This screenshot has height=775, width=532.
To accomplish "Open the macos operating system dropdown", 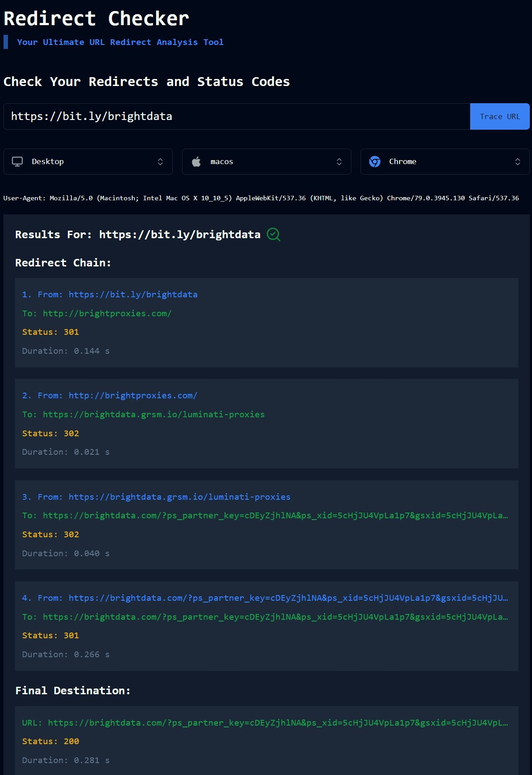I will click(267, 161).
